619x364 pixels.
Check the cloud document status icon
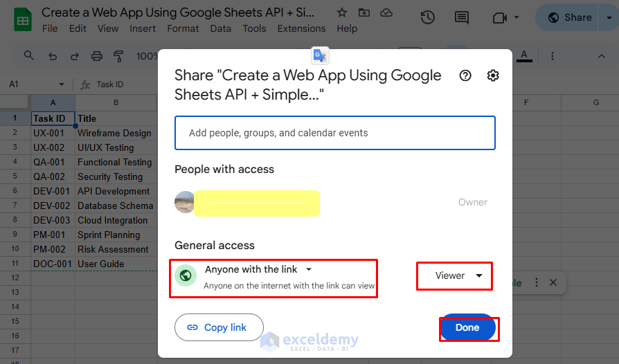386,13
